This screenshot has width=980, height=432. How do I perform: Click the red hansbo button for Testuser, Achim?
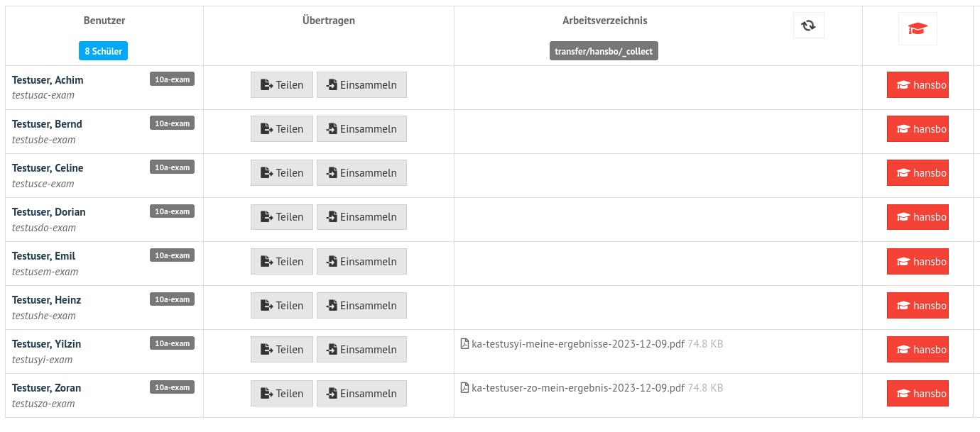918,85
